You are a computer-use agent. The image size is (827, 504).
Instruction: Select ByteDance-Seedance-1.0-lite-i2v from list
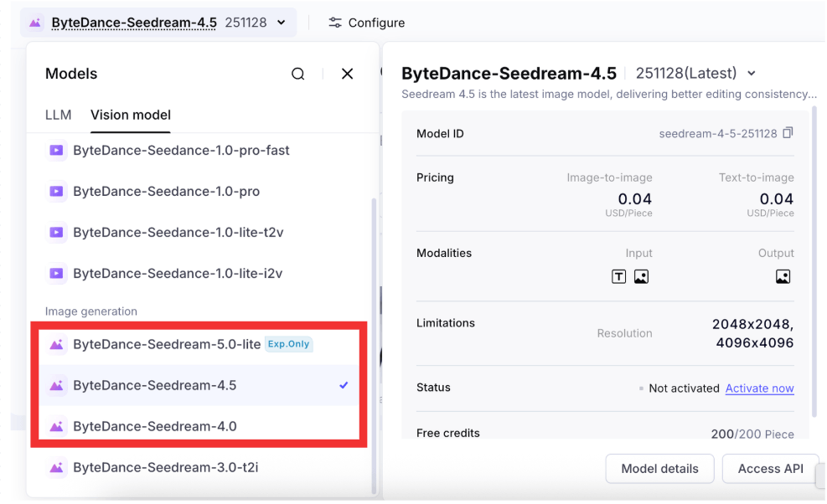click(178, 274)
